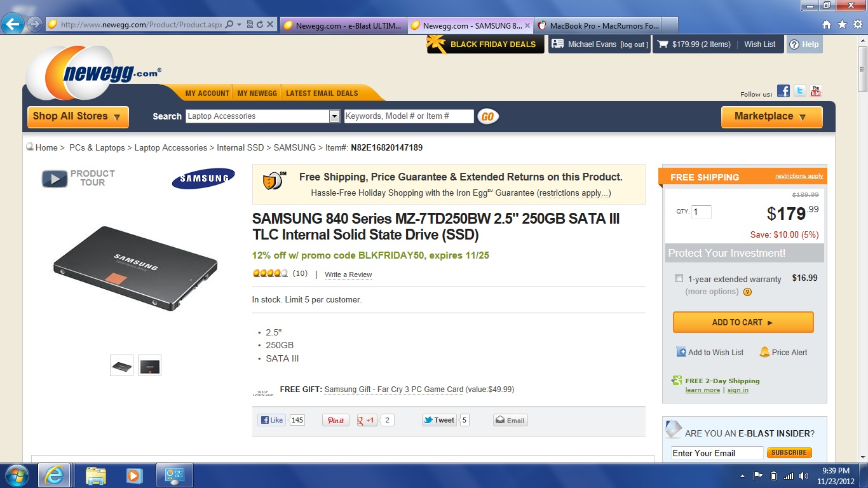The image size is (868, 488).
Task: Click sign in link under 2-Day Shipping
Action: (738, 390)
